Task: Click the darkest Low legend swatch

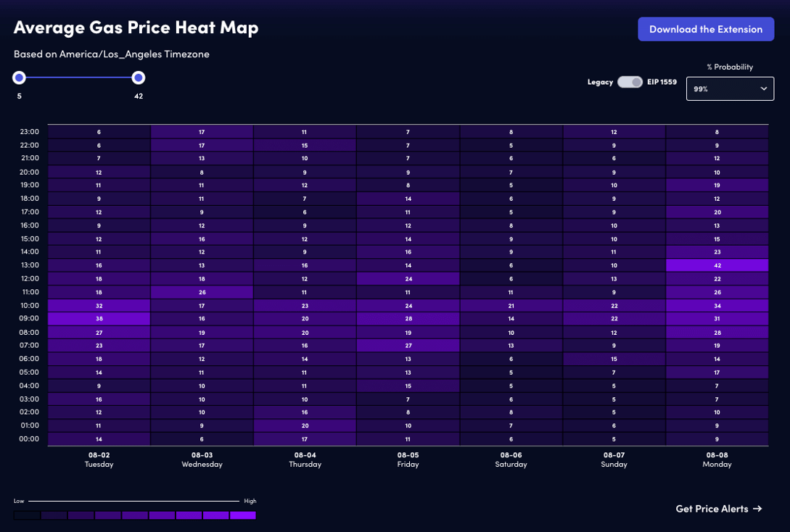Action: 27,515
